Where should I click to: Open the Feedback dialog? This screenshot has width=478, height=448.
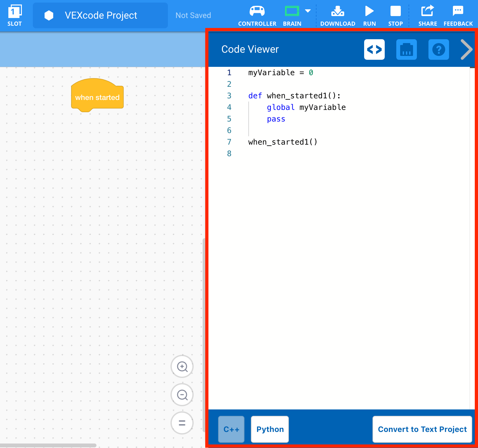(458, 14)
